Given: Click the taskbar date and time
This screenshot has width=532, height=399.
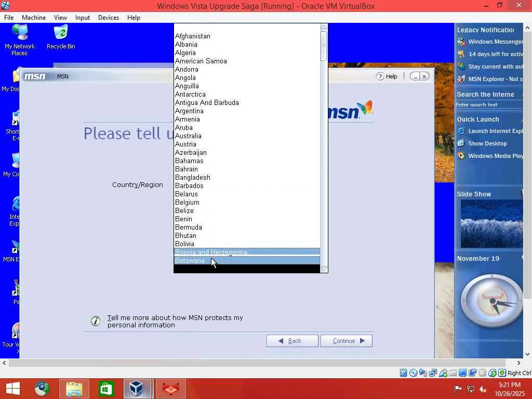Looking at the screenshot, I should (510, 389).
